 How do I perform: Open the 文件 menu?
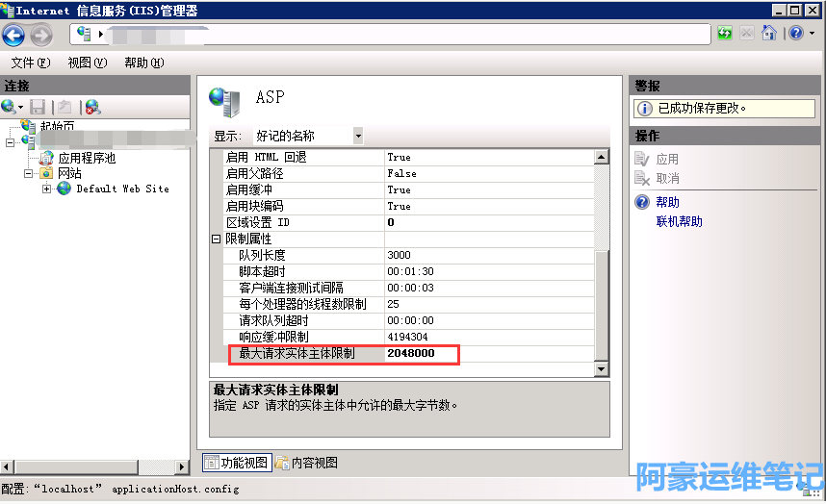point(30,63)
